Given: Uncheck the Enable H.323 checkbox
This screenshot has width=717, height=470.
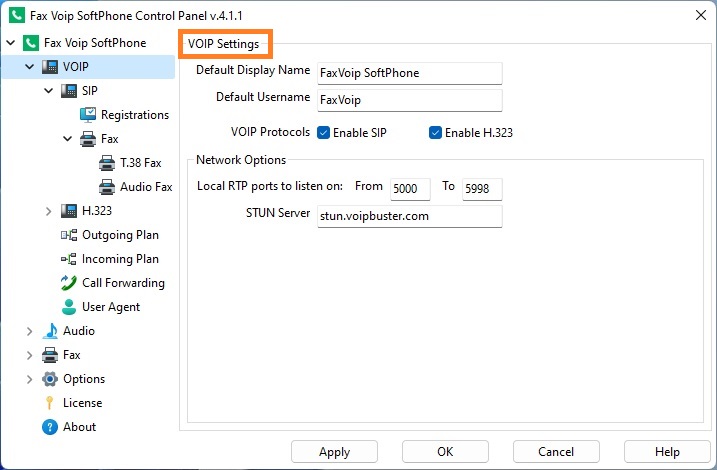Looking at the screenshot, I should click(435, 133).
